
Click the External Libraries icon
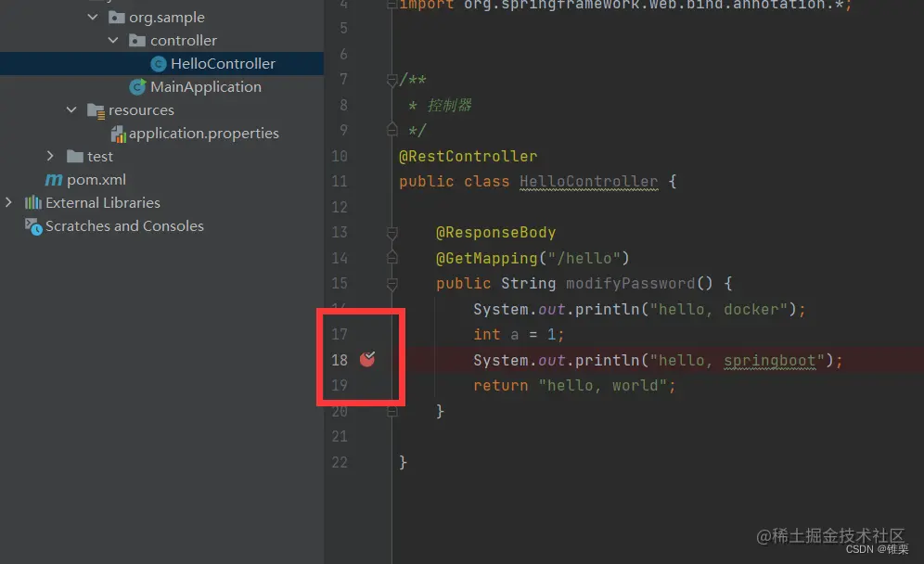tap(33, 203)
